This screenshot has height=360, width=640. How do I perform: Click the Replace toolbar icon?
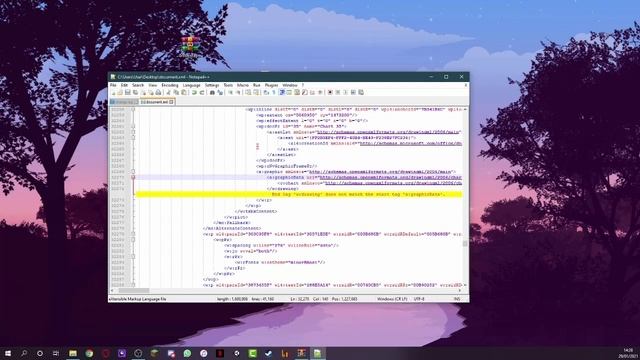220,93
